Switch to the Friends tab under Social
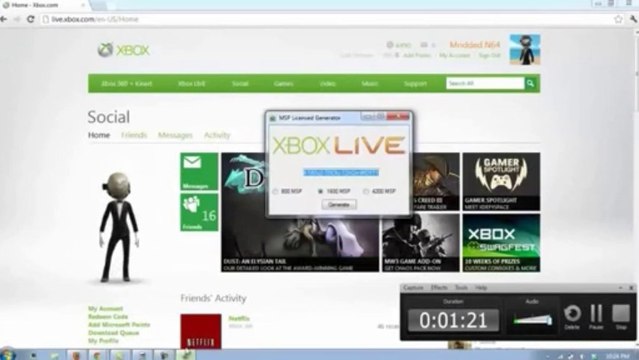639x360 pixels. coord(134,135)
